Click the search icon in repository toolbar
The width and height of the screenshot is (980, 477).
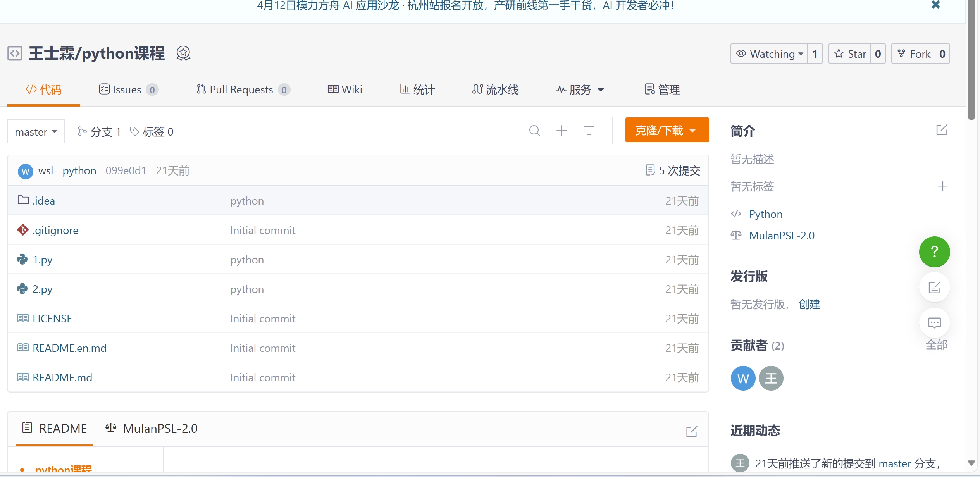click(534, 131)
